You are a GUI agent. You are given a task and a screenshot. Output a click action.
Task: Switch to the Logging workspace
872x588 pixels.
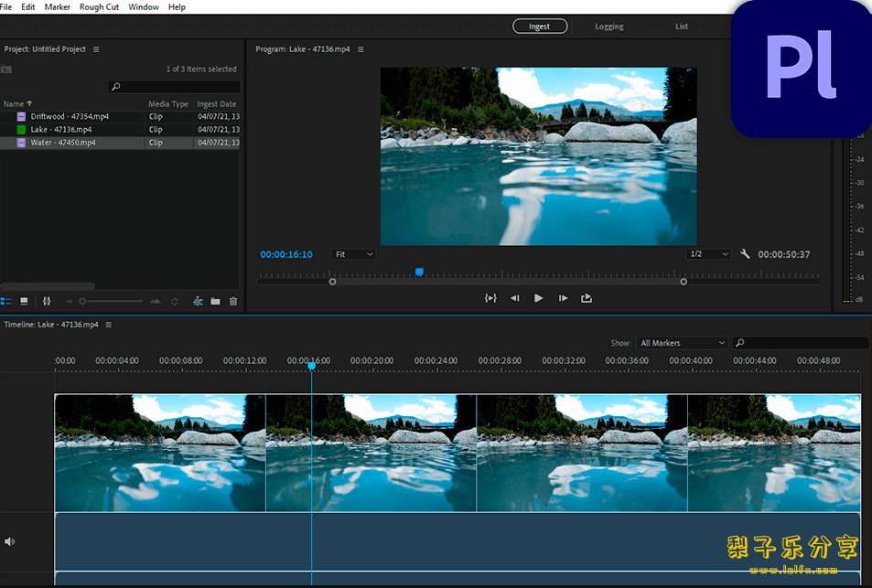[609, 27]
